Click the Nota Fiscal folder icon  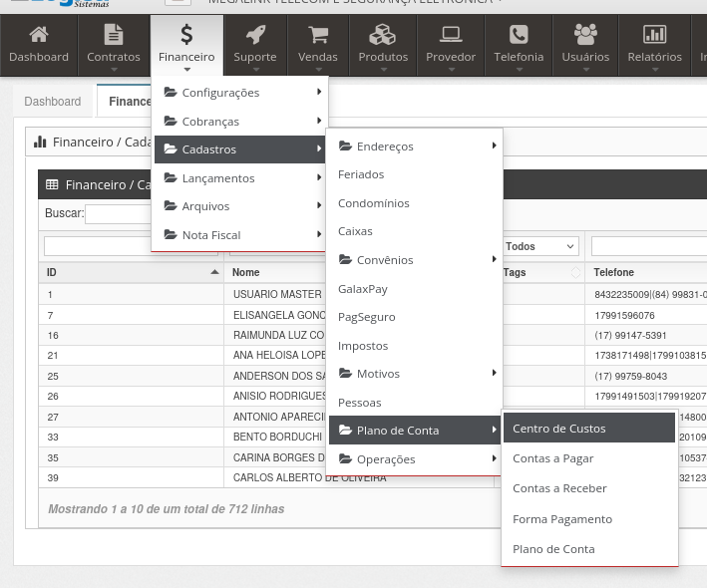[x=171, y=234]
